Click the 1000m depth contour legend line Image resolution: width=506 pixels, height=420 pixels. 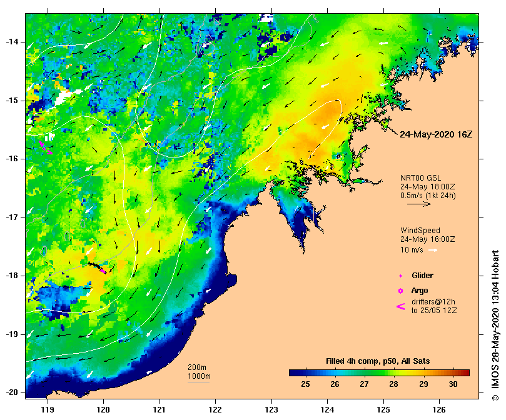pyautogui.click(x=198, y=383)
